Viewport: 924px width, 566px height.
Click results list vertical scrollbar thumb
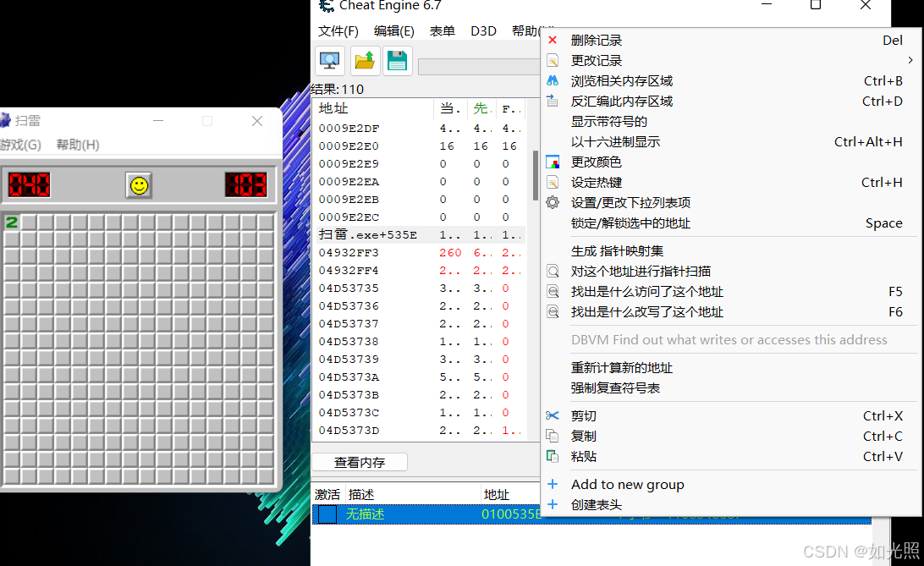(x=535, y=175)
